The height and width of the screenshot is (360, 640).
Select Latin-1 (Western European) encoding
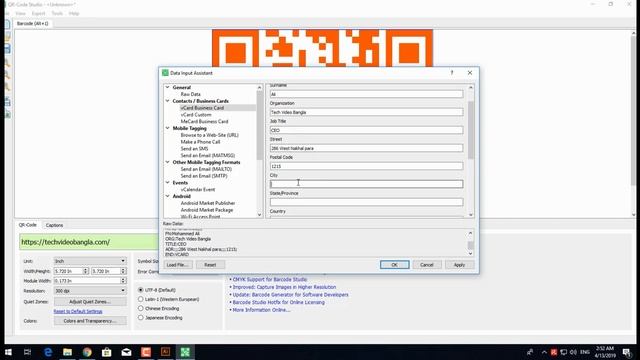point(141,299)
